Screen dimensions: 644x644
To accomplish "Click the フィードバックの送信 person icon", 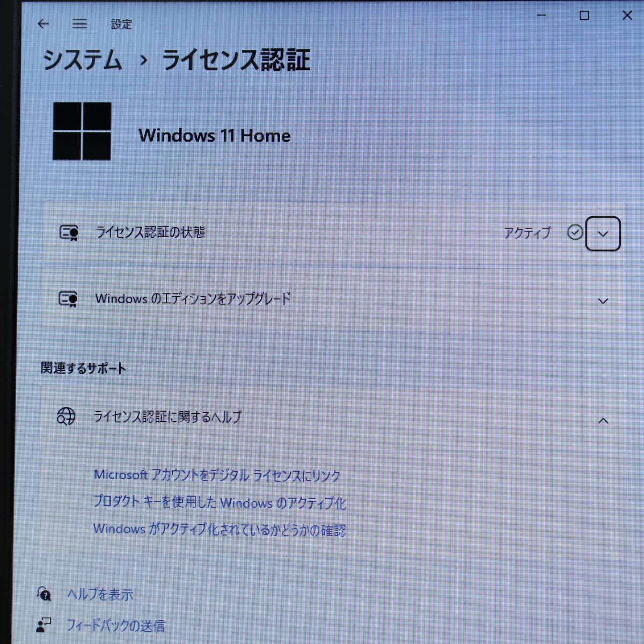I will (43, 624).
